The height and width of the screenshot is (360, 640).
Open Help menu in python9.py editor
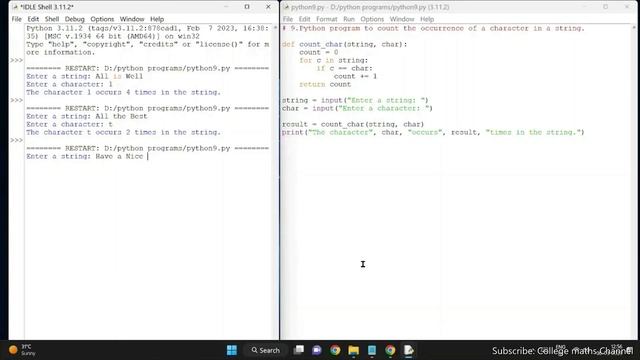tap(427, 19)
